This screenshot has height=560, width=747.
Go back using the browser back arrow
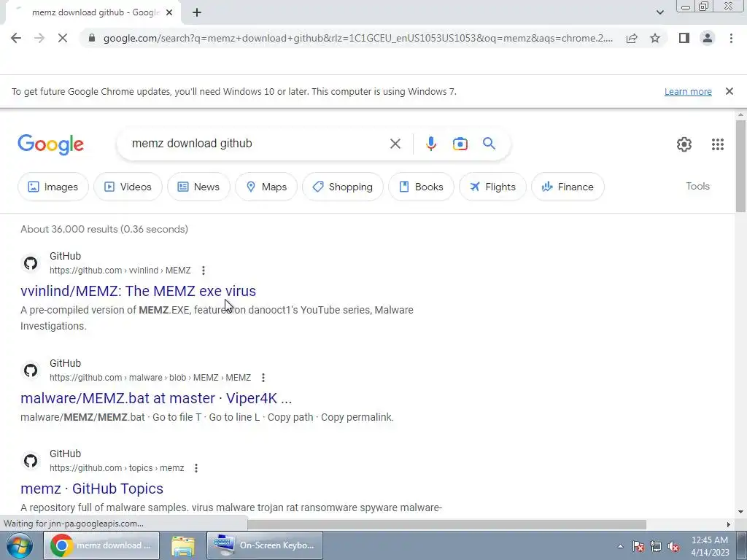16,38
